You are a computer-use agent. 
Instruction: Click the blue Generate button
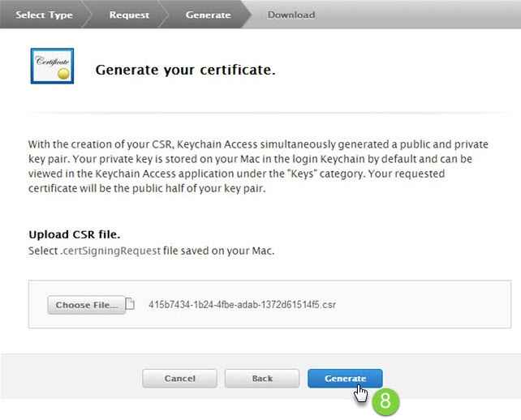tap(345, 379)
